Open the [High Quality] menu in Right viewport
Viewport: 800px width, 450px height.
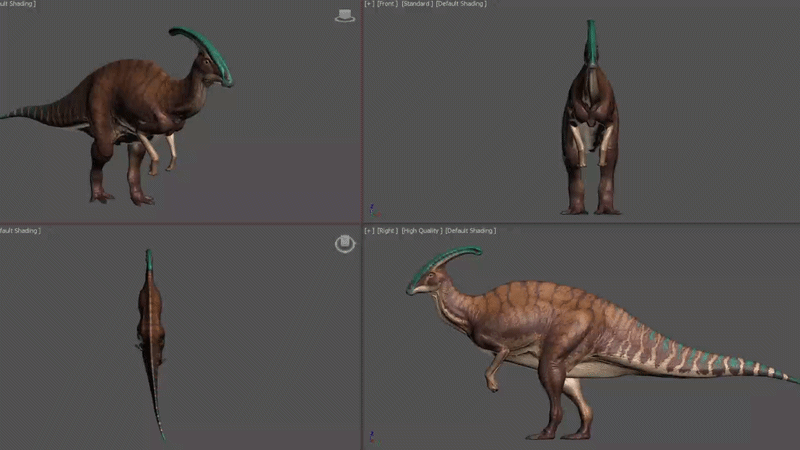pos(422,231)
